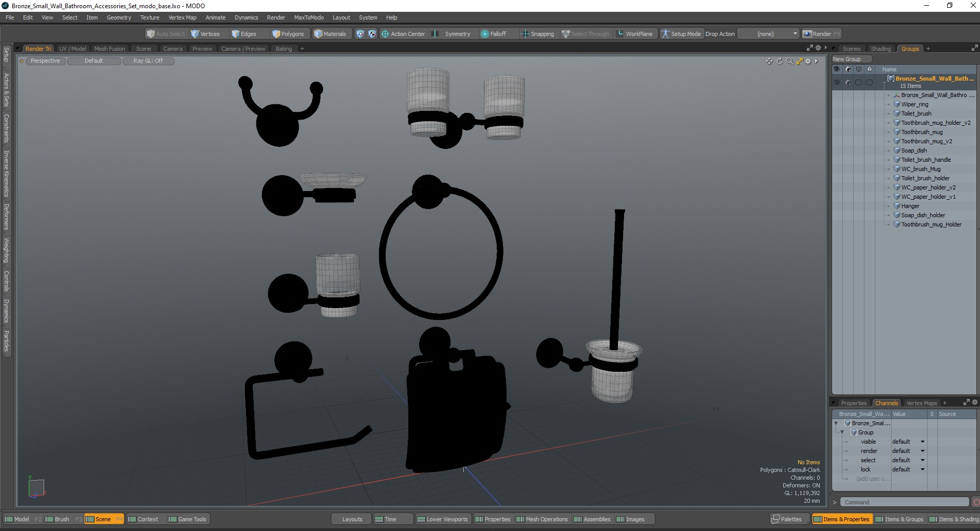Open the render channel value dropdown
Viewport: 980px width, 531px height.
(x=908, y=451)
